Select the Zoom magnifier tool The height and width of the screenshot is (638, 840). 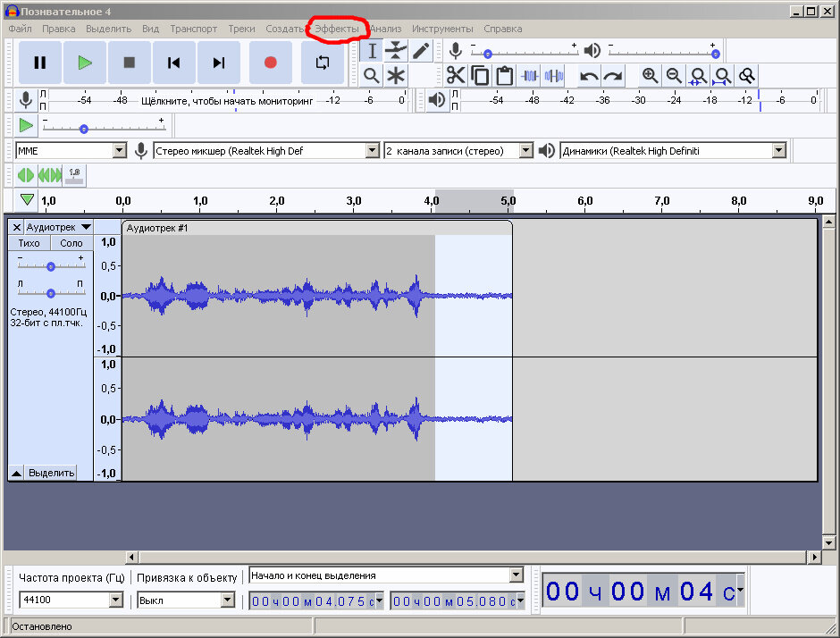[372, 76]
